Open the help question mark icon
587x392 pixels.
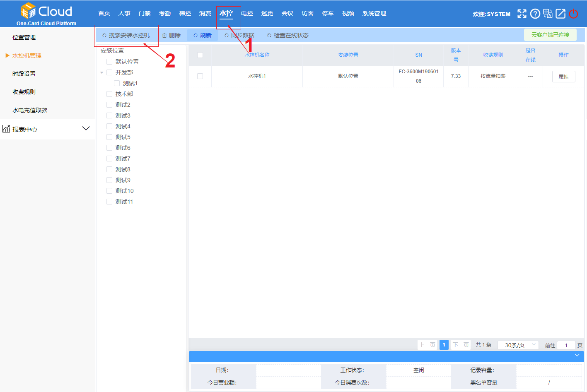click(535, 14)
